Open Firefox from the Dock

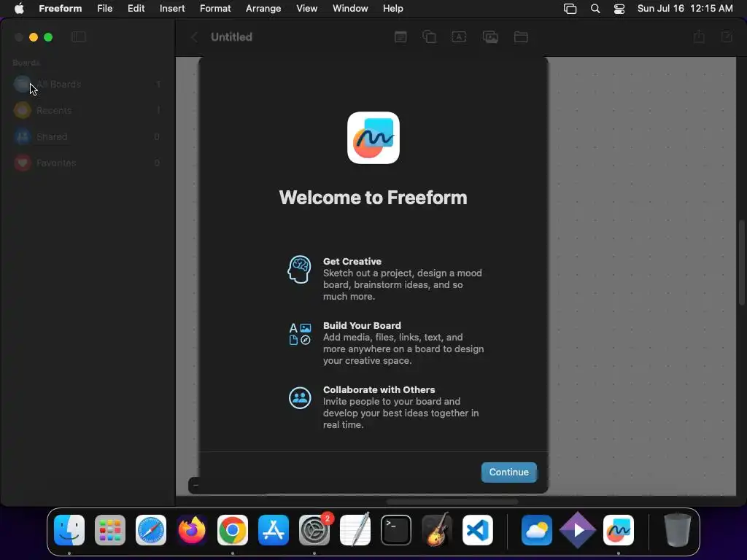click(192, 530)
